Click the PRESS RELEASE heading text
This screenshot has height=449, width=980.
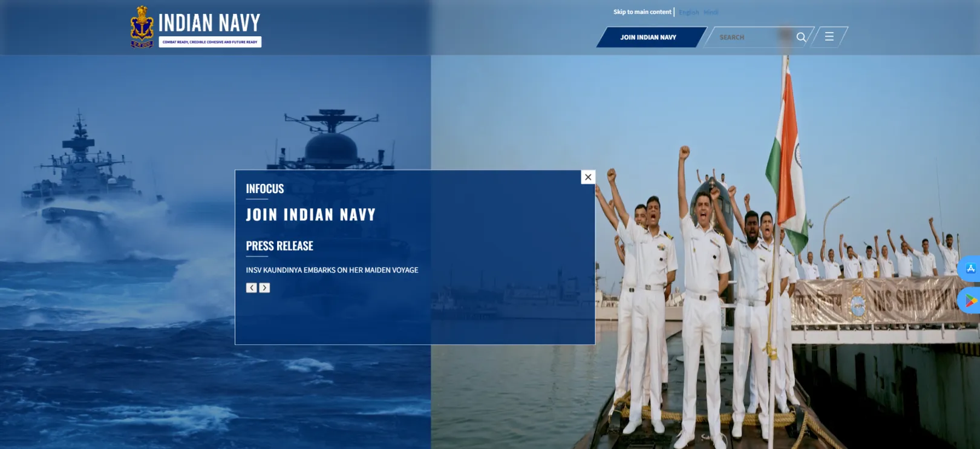point(279,246)
